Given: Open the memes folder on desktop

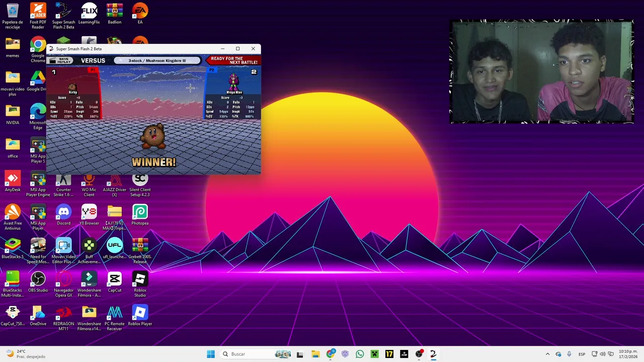Looking at the screenshot, I should (13, 47).
